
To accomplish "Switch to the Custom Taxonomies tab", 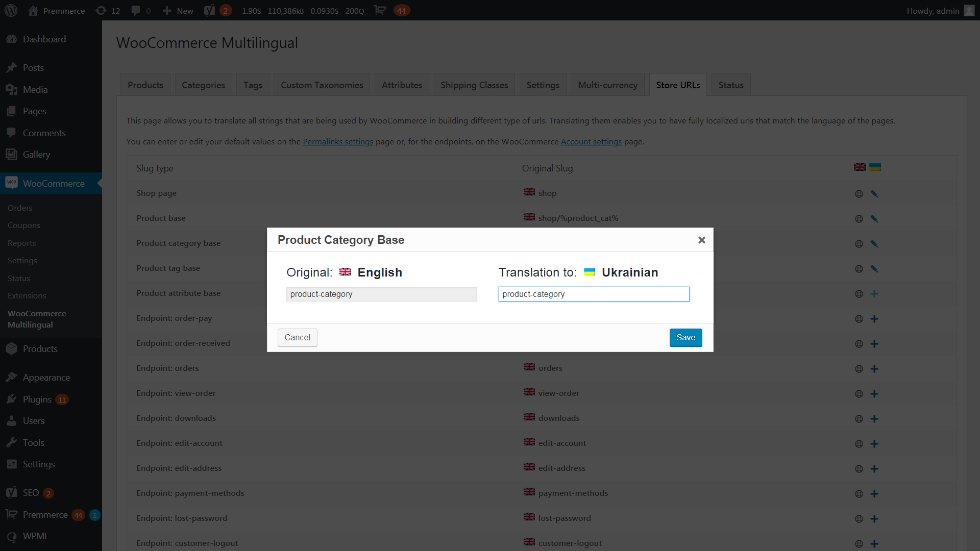I will point(322,85).
